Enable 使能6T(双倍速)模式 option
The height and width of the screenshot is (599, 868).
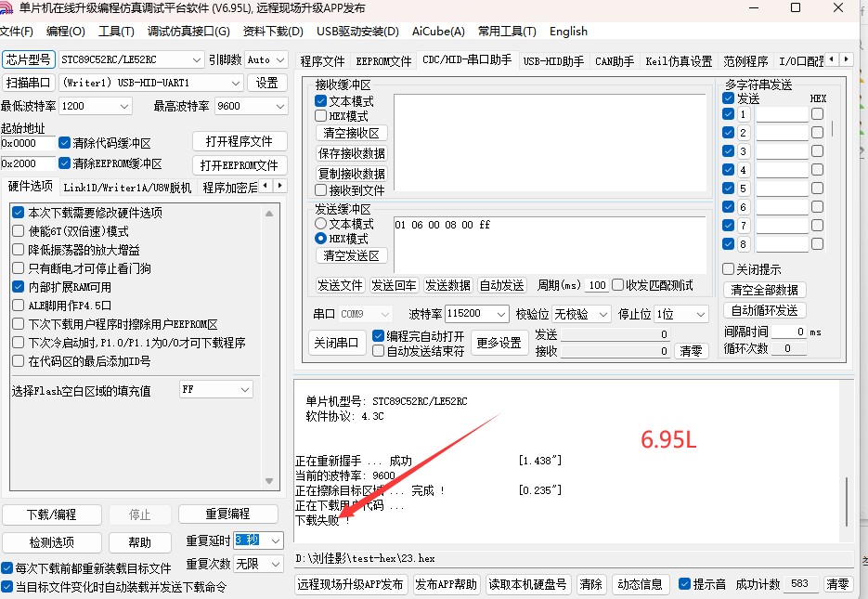(x=19, y=231)
